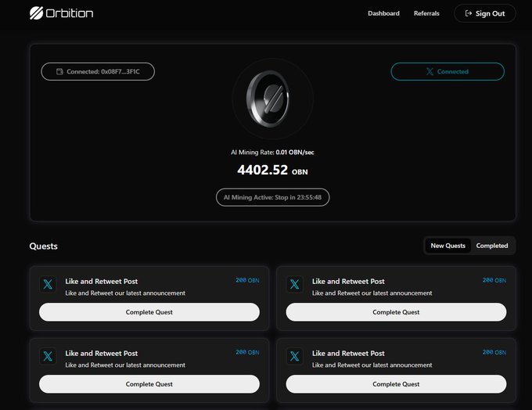Go to the Referrals page

coord(426,13)
